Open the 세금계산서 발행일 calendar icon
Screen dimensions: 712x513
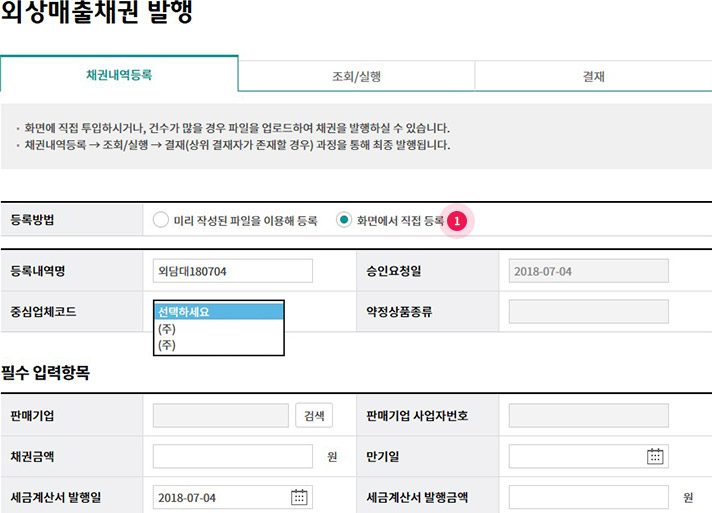tap(299, 497)
